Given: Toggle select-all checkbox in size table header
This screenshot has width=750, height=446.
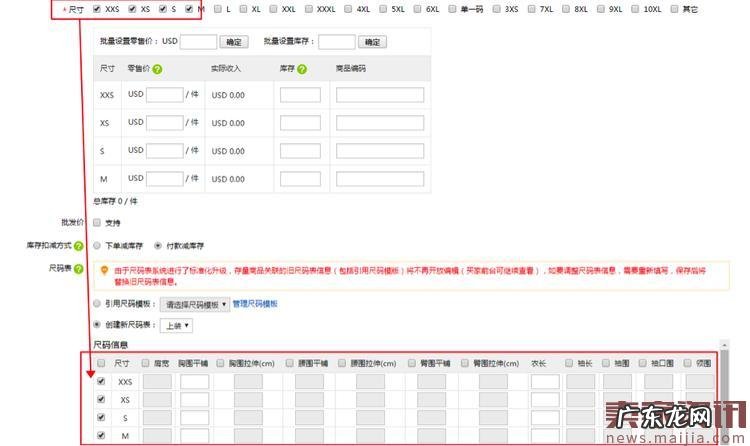Looking at the screenshot, I should tap(101, 363).
